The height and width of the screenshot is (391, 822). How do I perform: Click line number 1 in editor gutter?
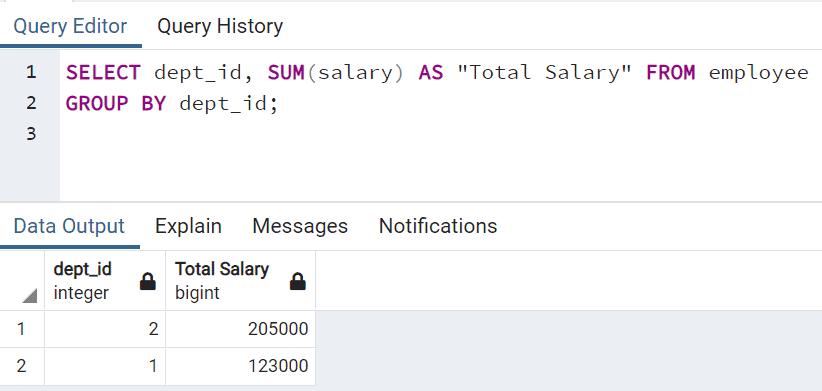(31, 72)
